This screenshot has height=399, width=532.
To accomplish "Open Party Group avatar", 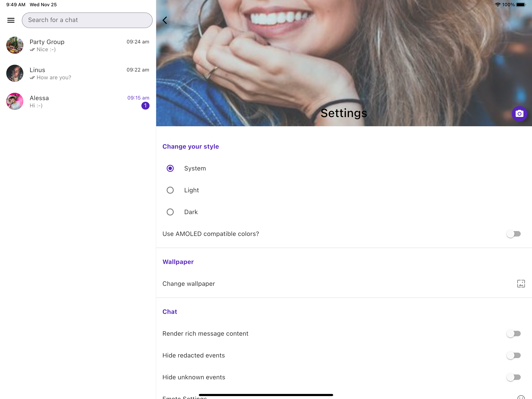I will [15, 45].
